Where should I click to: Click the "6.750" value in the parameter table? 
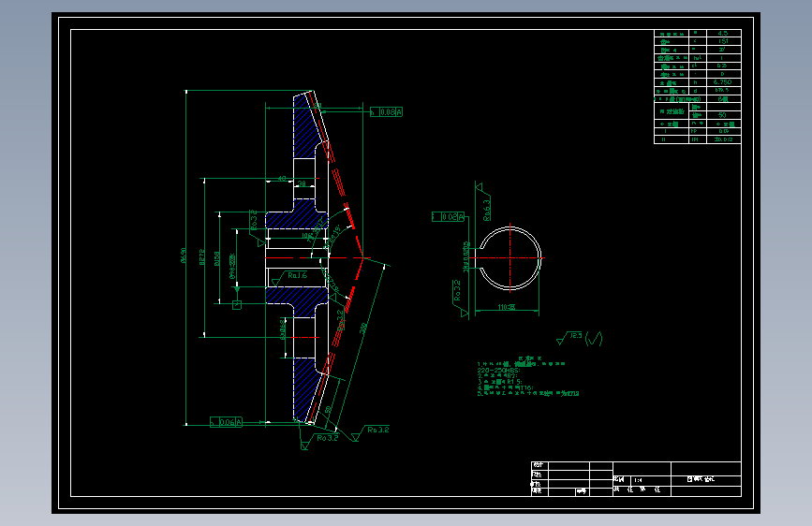(722, 82)
